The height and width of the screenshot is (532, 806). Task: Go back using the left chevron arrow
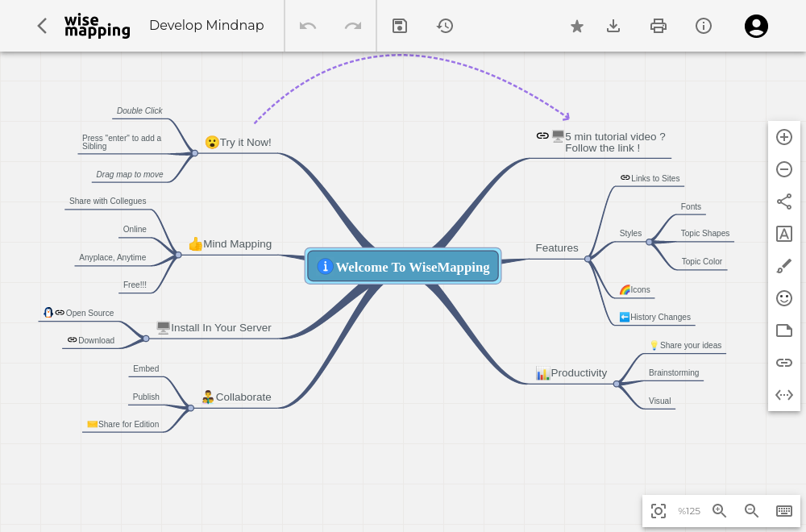click(42, 26)
